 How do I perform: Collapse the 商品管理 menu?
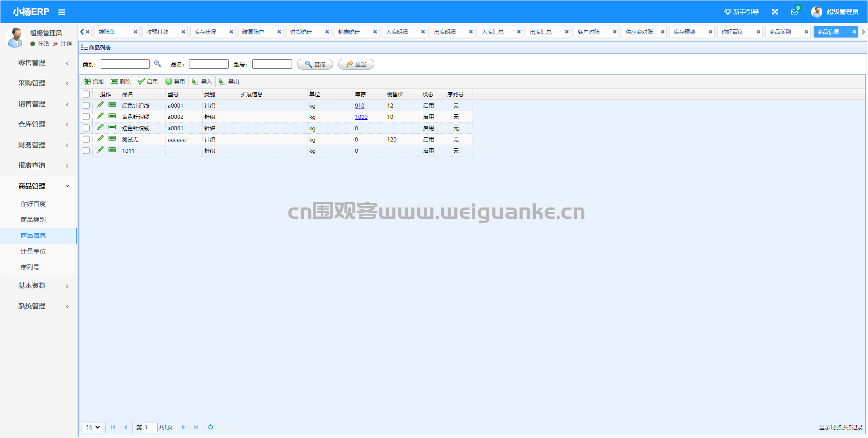[x=39, y=186]
